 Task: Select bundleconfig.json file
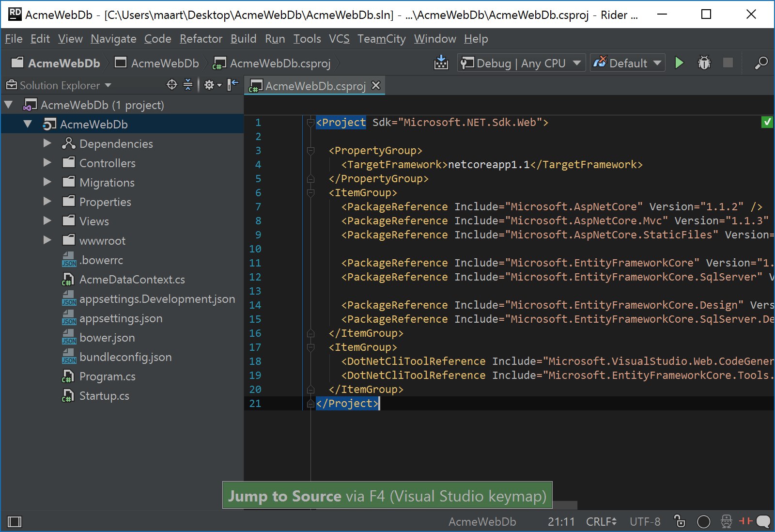116,357
